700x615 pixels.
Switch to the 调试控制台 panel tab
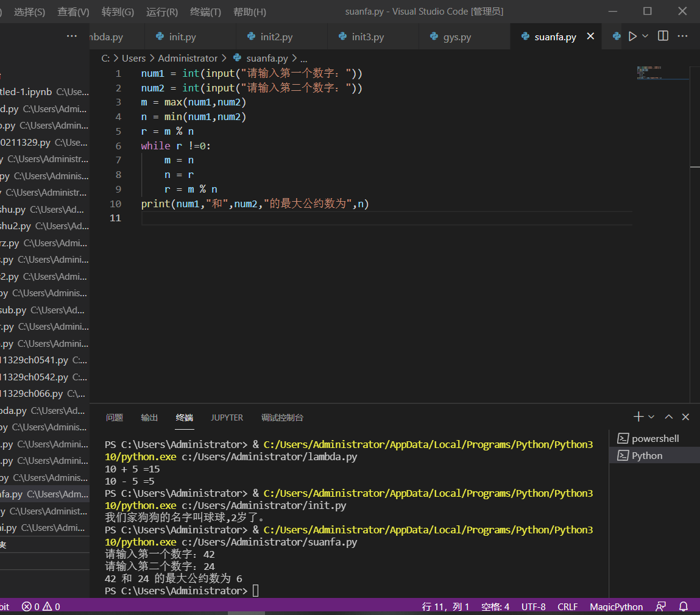(x=282, y=418)
